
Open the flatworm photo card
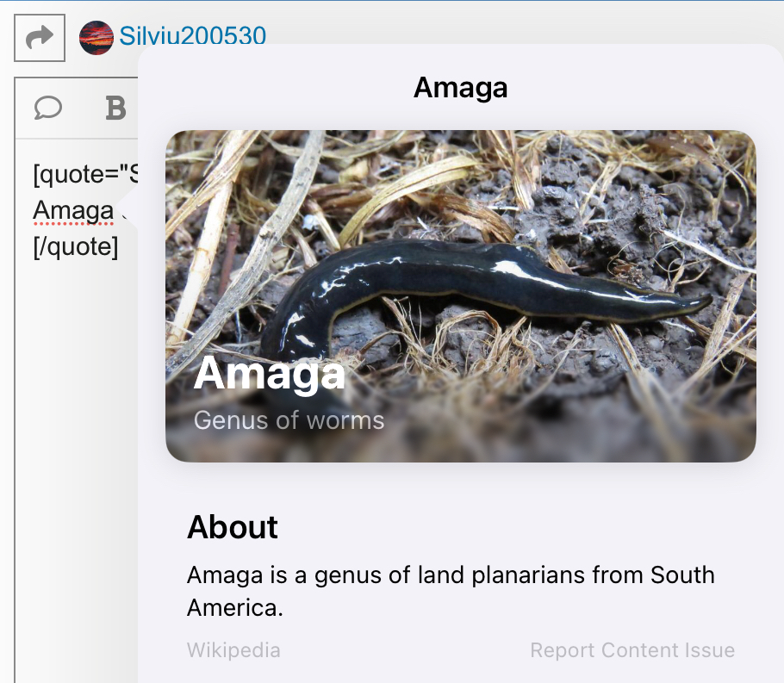coord(461,296)
